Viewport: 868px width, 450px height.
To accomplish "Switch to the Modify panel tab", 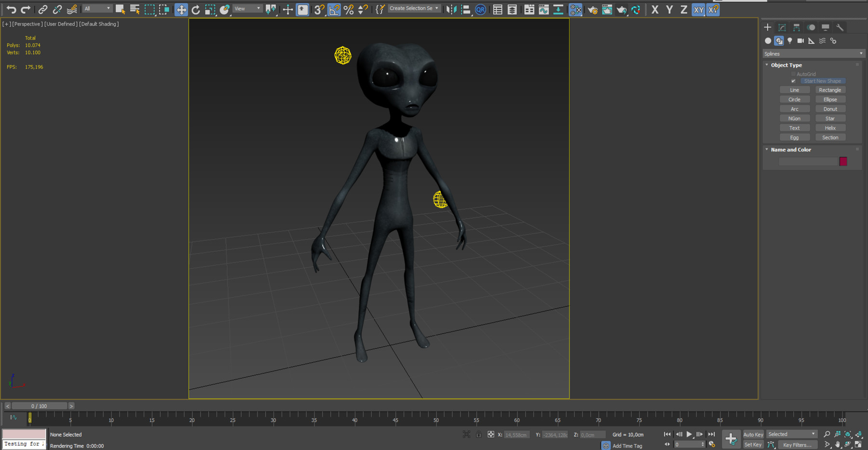I will (x=782, y=27).
